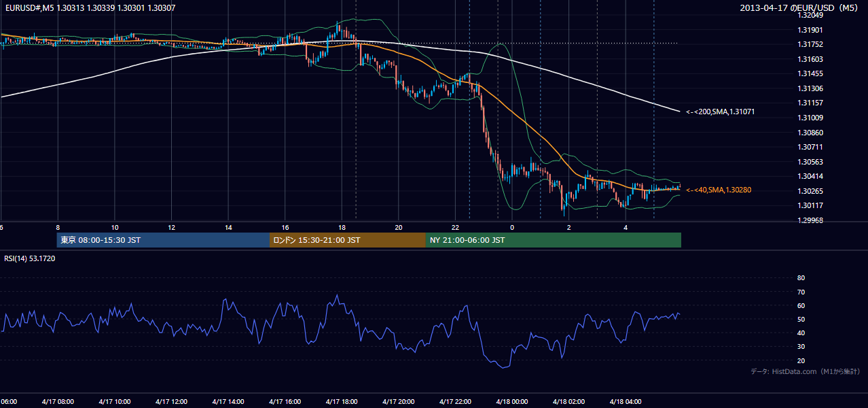
Task: Click the HistData.com data source credit
Action: click(x=806, y=371)
